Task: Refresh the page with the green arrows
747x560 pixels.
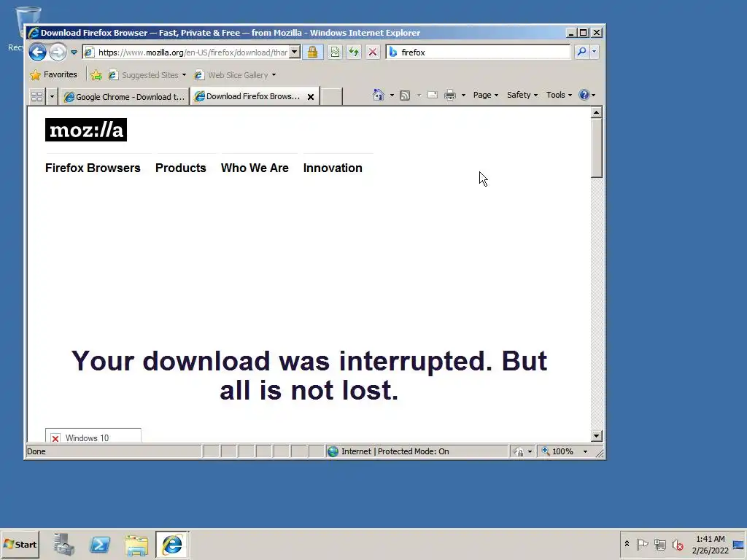Action: click(x=354, y=52)
